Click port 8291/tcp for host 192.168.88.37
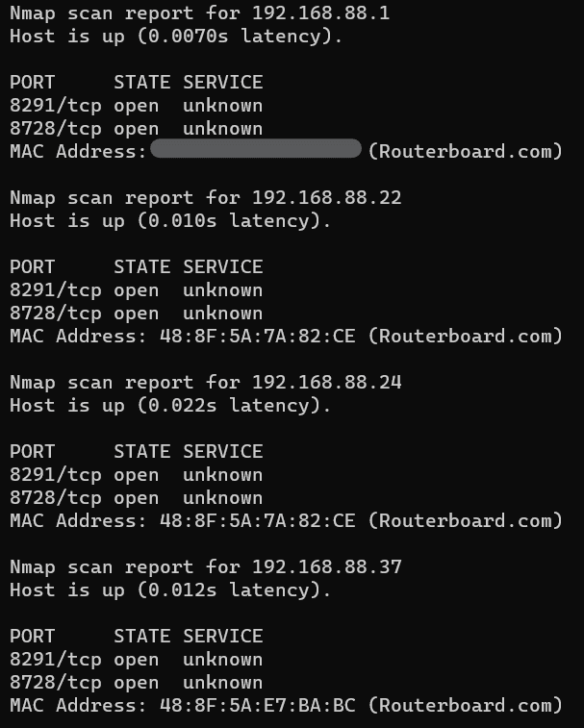This screenshot has height=728, width=584. pyautogui.click(x=56, y=660)
